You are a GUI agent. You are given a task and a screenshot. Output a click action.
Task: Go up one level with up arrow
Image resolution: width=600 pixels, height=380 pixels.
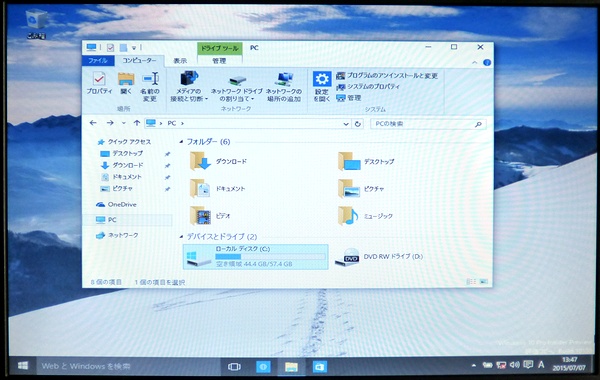click(x=137, y=123)
